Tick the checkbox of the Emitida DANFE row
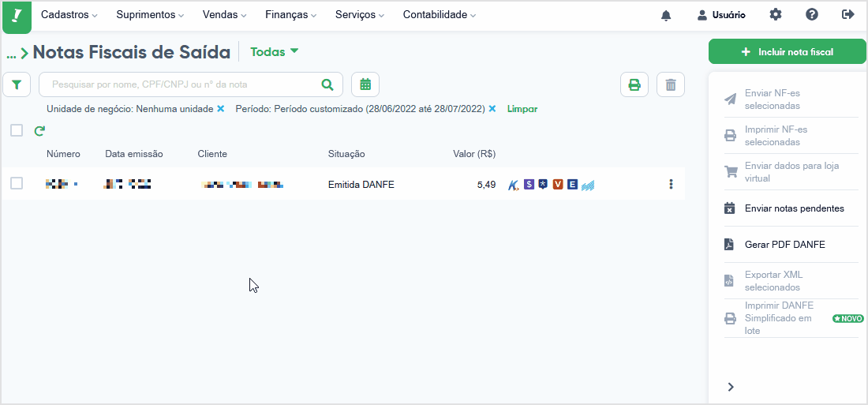Image resolution: width=868 pixels, height=405 pixels. 17,183
